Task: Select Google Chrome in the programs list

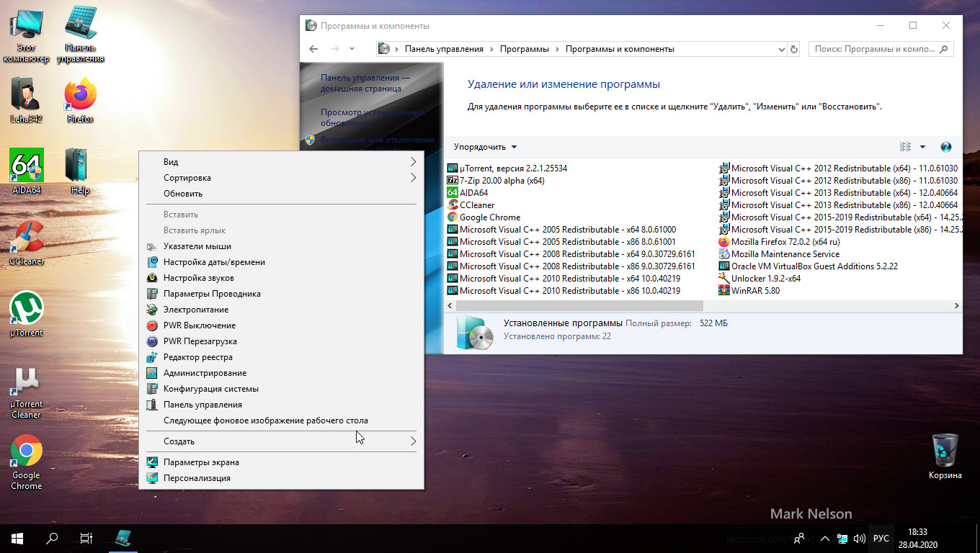Action: (484, 217)
